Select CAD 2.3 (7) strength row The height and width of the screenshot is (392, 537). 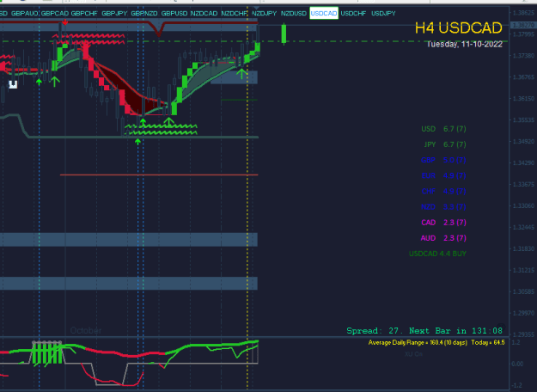[444, 223]
